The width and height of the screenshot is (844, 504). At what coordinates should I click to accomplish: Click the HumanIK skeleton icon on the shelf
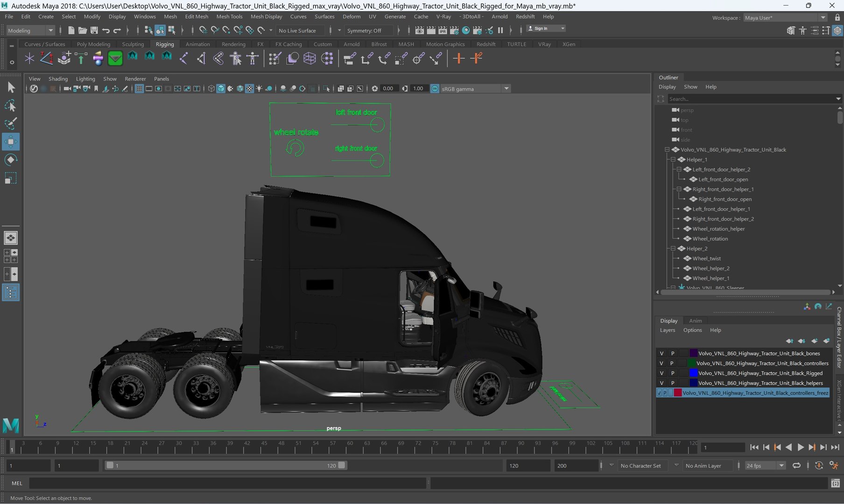tap(253, 58)
